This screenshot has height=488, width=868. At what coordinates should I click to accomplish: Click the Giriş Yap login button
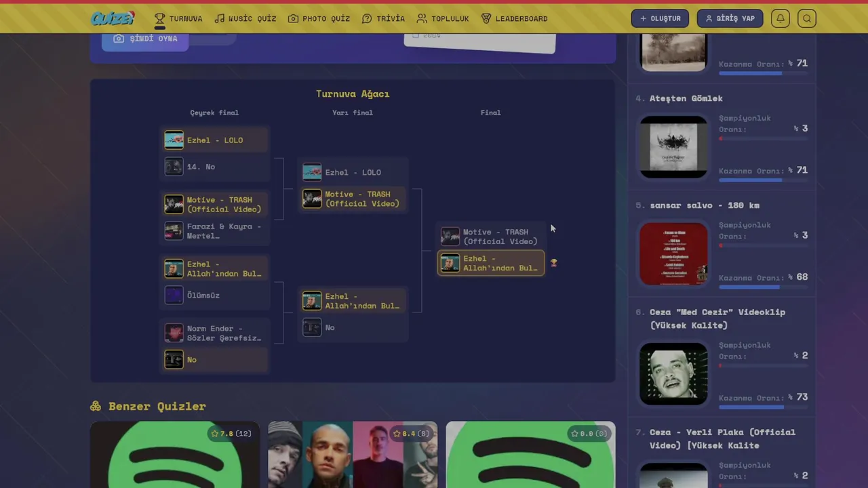730,18
